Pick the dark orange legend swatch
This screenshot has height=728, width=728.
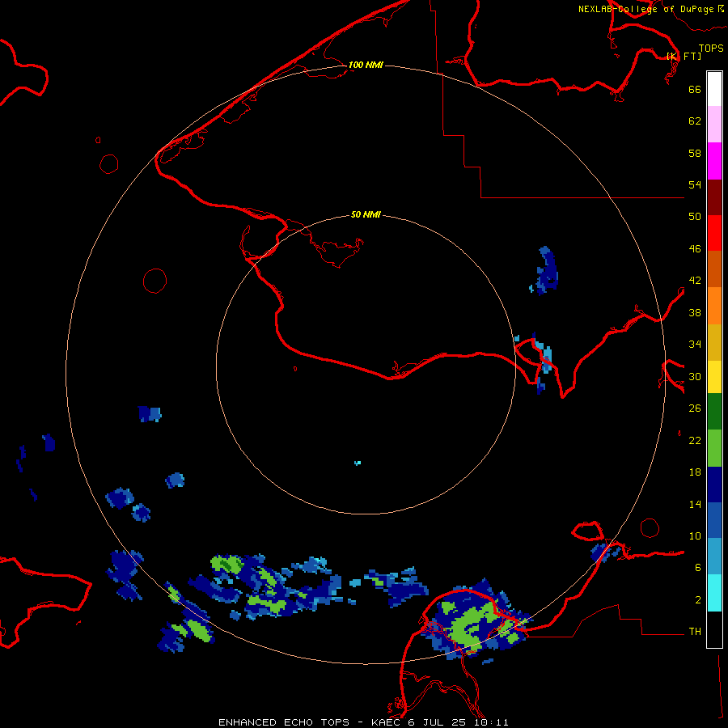(x=714, y=269)
